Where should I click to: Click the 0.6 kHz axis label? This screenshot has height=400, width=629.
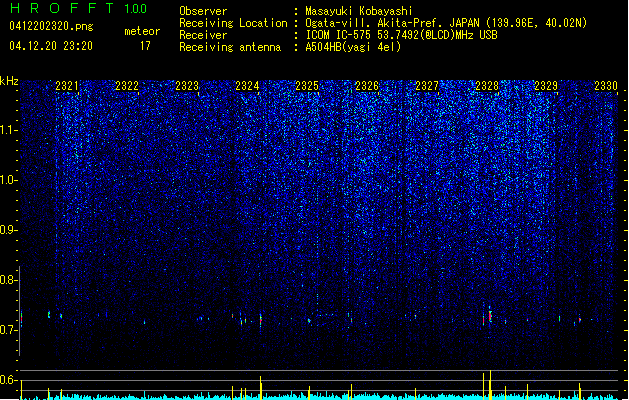click(x=9, y=380)
